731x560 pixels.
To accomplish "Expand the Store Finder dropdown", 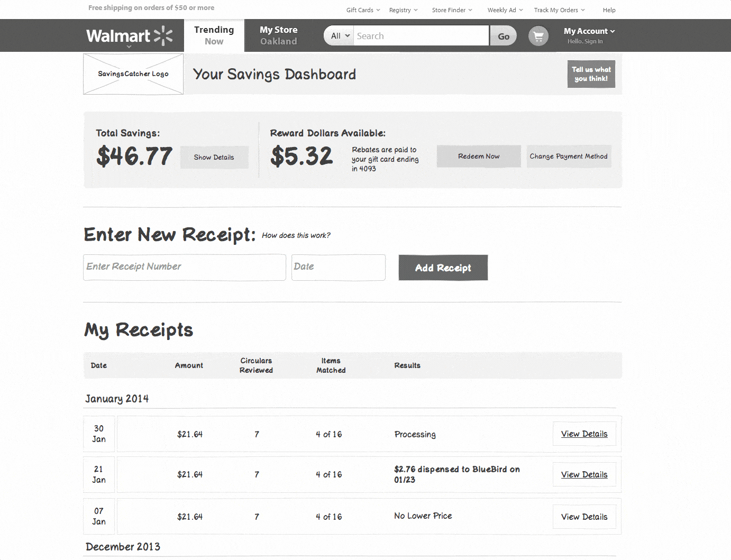I will pyautogui.click(x=452, y=10).
